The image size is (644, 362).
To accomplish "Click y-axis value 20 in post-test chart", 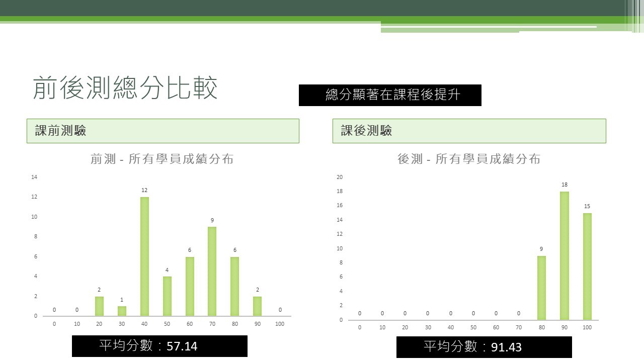I will pos(340,177).
